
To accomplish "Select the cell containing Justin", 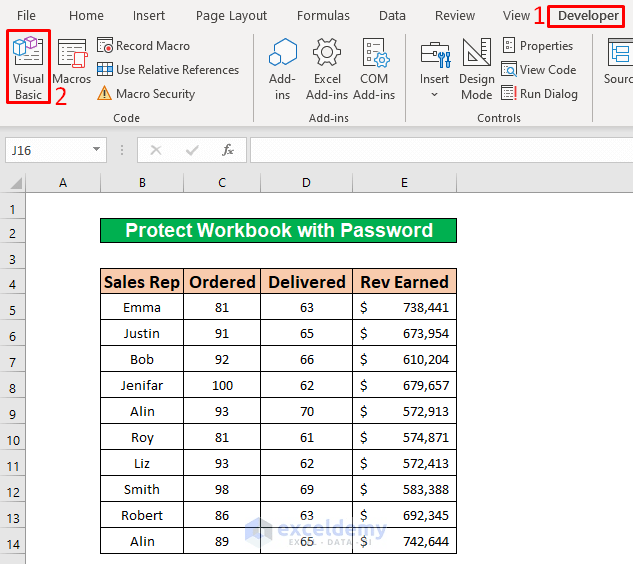I will click(x=142, y=333).
